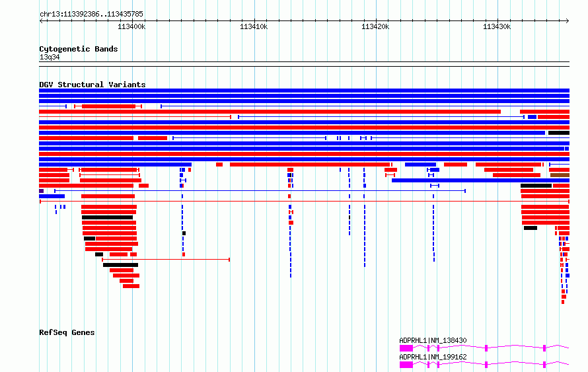Select the RefSeq Genes track title

(67, 332)
